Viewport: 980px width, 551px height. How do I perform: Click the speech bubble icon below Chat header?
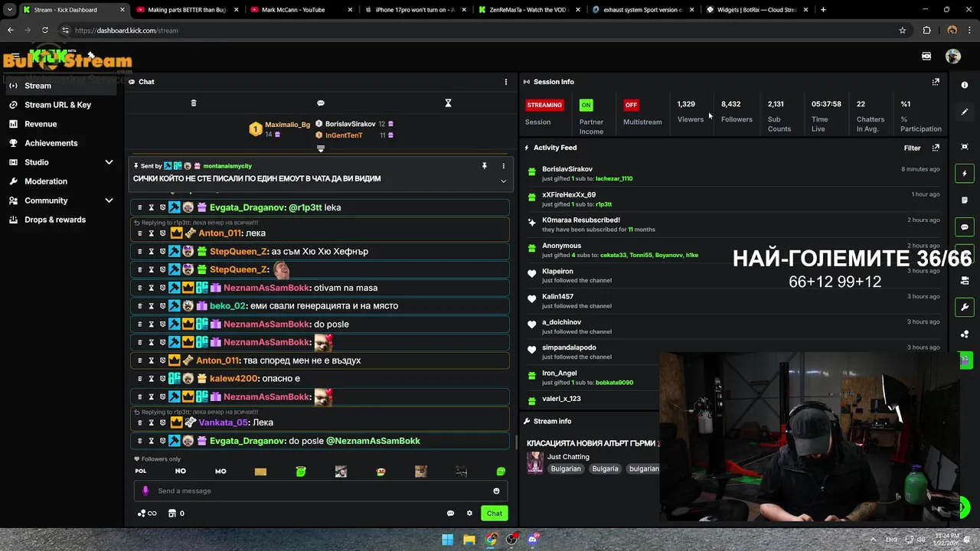(x=321, y=103)
